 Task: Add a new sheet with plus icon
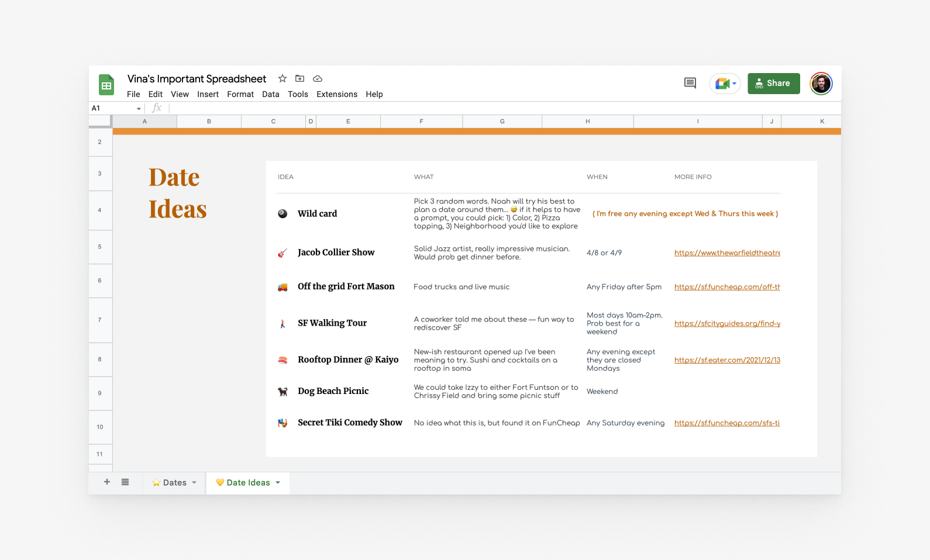click(107, 482)
